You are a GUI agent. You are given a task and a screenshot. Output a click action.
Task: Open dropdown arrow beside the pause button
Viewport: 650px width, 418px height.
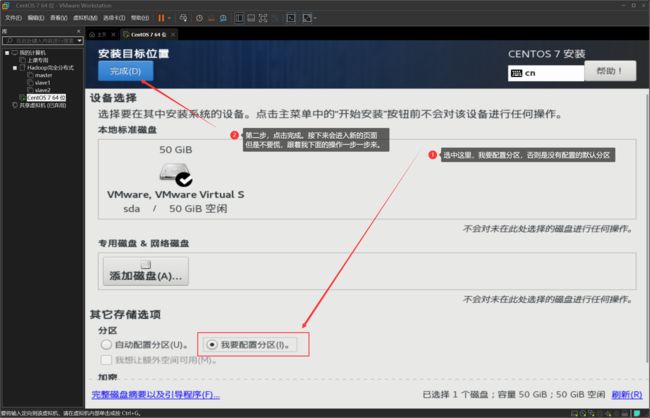[169, 18]
